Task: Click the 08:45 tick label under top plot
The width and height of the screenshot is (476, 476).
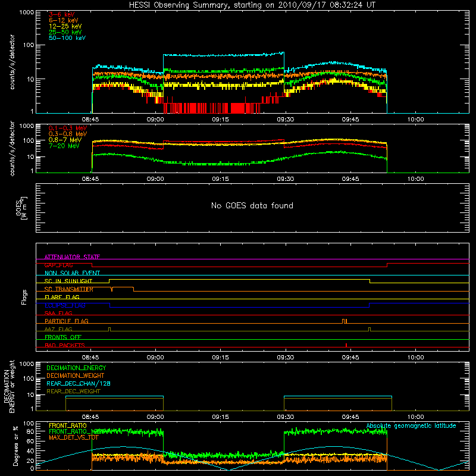Action: (x=90, y=120)
